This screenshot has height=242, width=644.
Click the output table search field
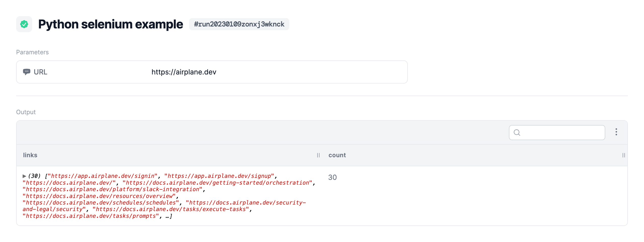tap(557, 133)
